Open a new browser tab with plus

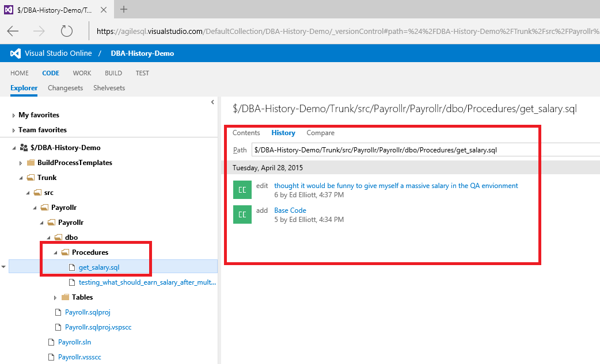pos(124,9)
